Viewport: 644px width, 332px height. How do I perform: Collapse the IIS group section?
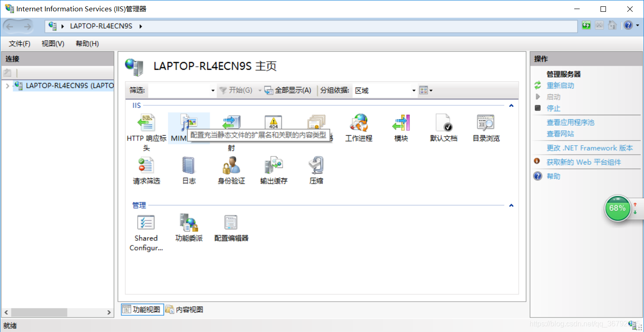pyautogui.click(x=511, y=106)
